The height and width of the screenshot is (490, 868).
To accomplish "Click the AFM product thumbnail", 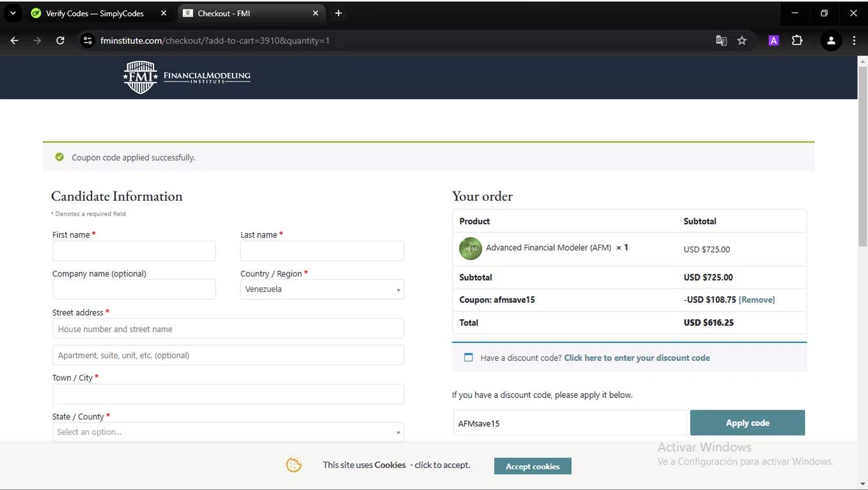I will 470,249.
